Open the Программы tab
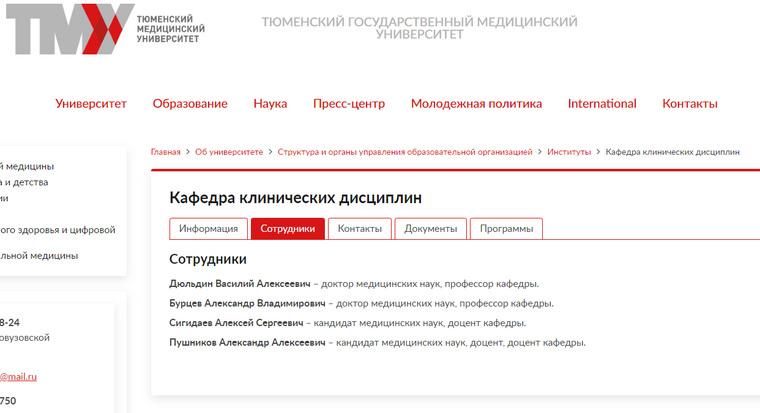Image resolution: width=760 pixels, height=413 pixels. pyautogui.click(x=506, y=228)
